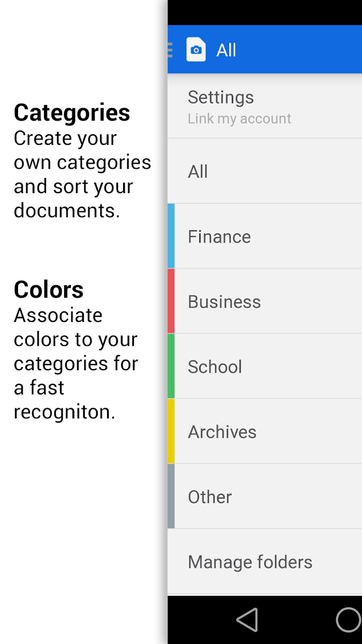
Task: Open the Finance category
Action: [219, 237]
